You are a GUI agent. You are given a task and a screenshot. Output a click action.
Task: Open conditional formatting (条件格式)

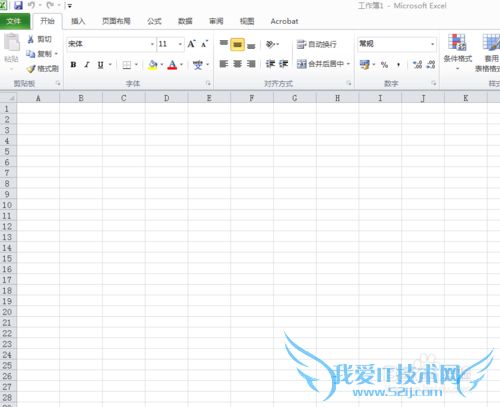[457, 52]
